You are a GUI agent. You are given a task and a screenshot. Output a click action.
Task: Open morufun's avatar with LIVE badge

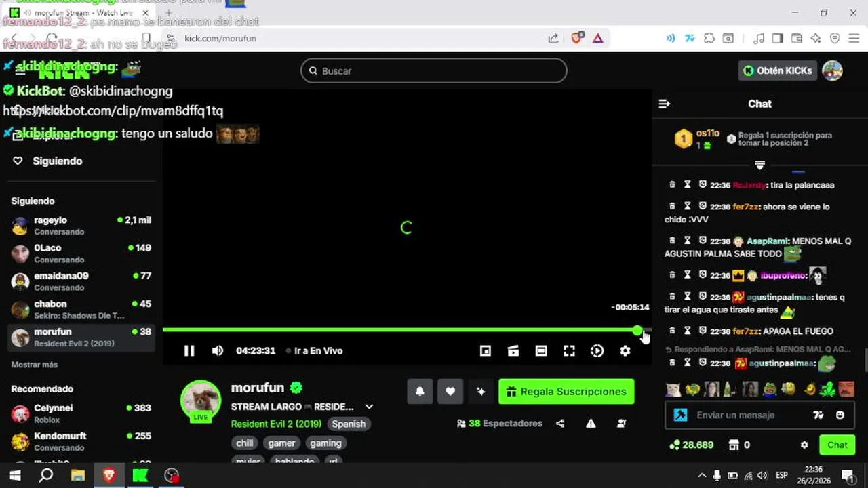201,401
